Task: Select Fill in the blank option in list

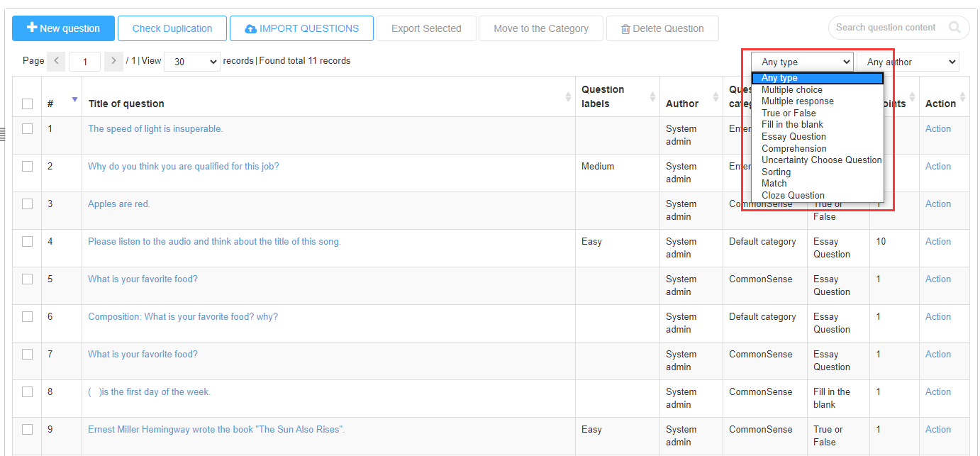Action: 818,125
